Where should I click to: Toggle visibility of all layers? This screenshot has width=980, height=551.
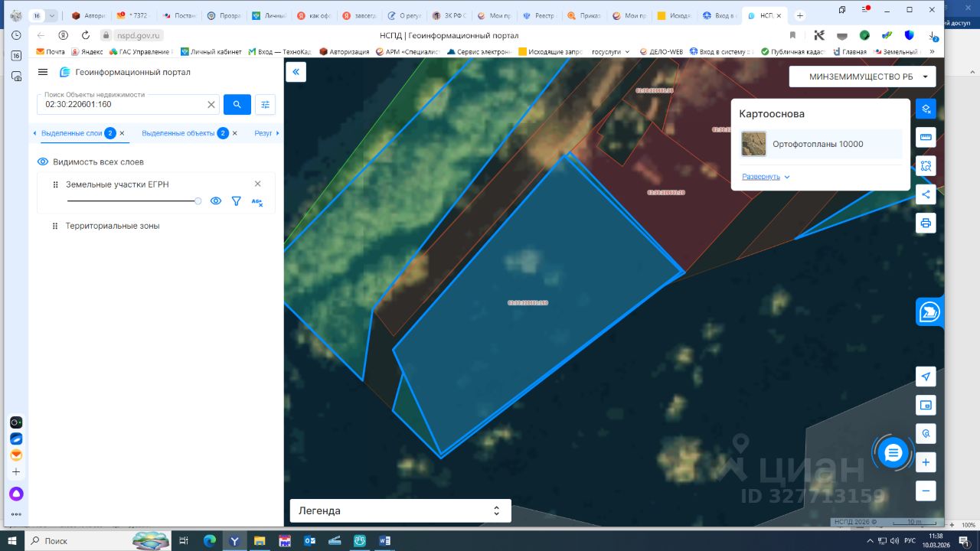43,162
